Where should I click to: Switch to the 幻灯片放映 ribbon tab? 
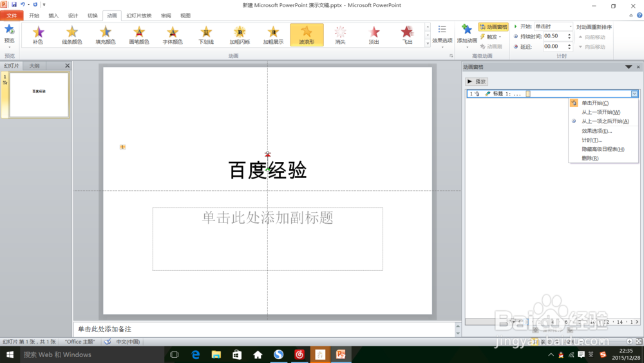(139, 15)
